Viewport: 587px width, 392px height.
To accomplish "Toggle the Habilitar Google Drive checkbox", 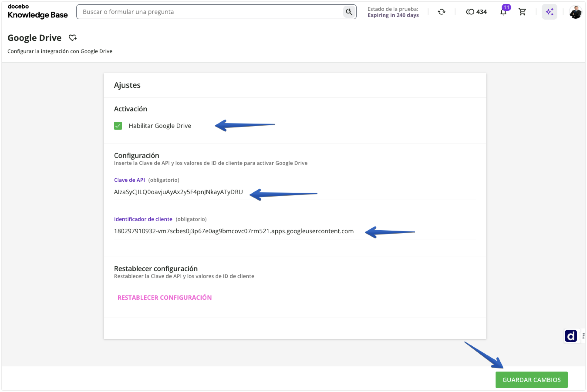I will coord(118,126).
